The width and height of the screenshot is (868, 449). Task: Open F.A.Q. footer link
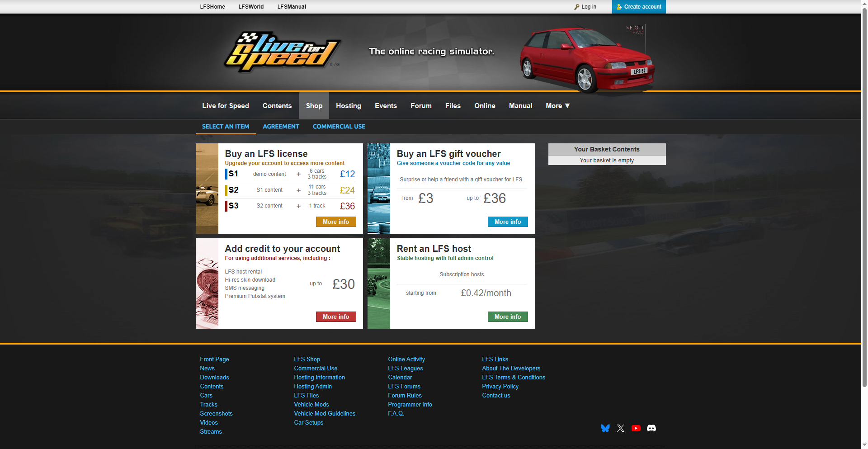click(x=396, y=414)
